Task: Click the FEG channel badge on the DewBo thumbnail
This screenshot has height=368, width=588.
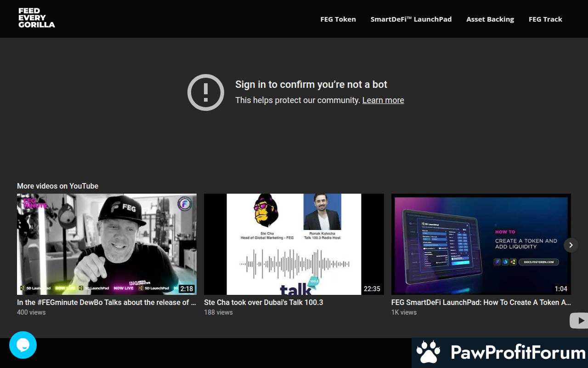Action: (x=185, y=204)
